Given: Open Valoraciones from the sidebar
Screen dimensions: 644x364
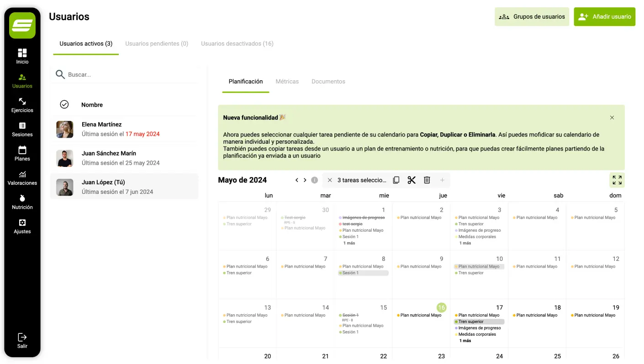Looking at the screenshot, I should (22, 178).
